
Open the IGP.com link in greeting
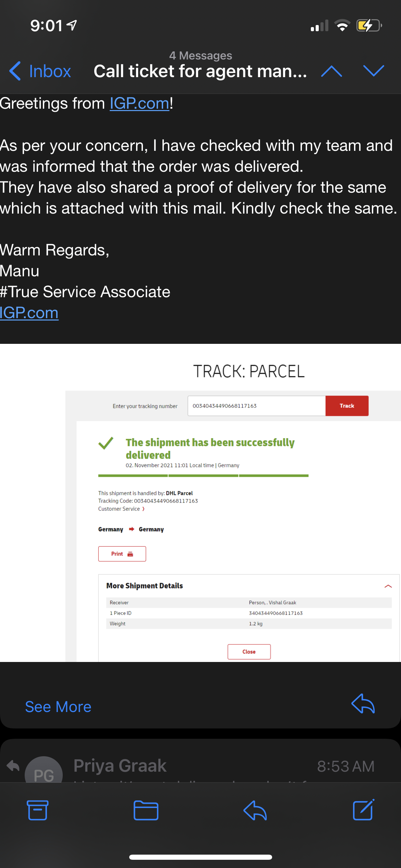point(139,104)
